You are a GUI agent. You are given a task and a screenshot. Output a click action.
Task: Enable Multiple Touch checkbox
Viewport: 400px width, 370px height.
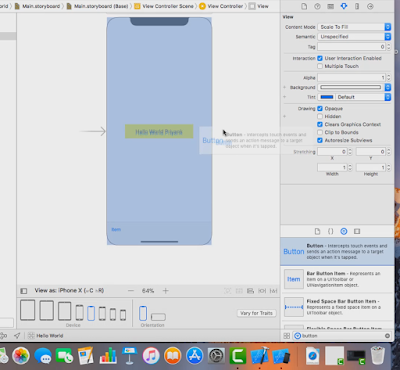tap(320, 66)
